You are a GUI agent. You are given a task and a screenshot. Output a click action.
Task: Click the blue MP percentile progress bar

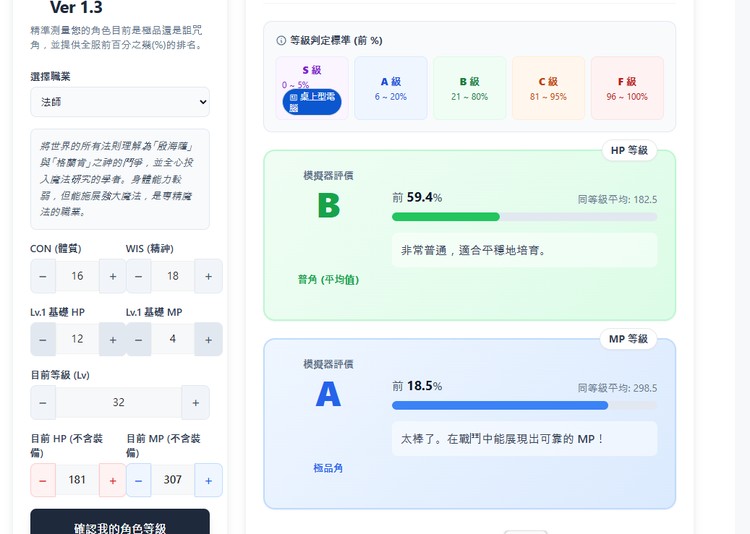click(x=524, y=405)
